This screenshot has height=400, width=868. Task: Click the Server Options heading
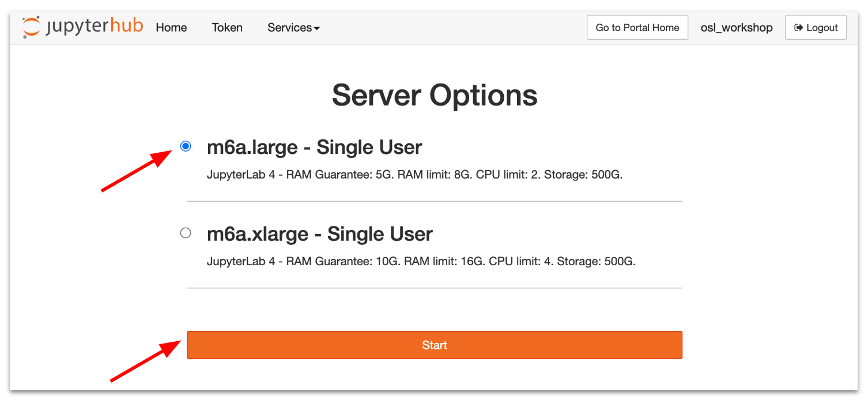434,95
